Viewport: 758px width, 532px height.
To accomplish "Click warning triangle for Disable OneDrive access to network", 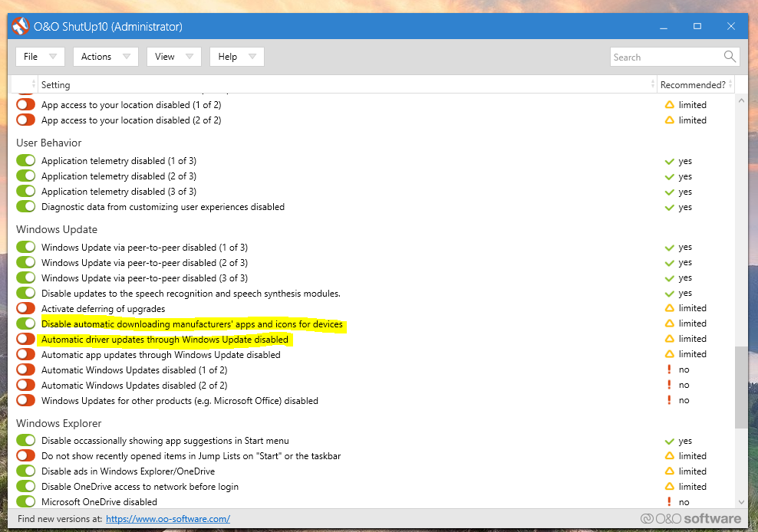I will tap(670, 487).
